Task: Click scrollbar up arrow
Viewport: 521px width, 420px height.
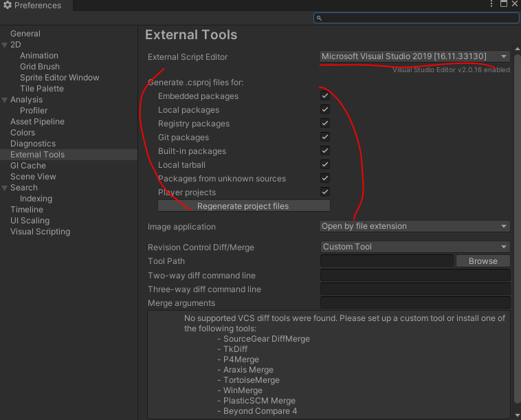Action: pos(518,49)
